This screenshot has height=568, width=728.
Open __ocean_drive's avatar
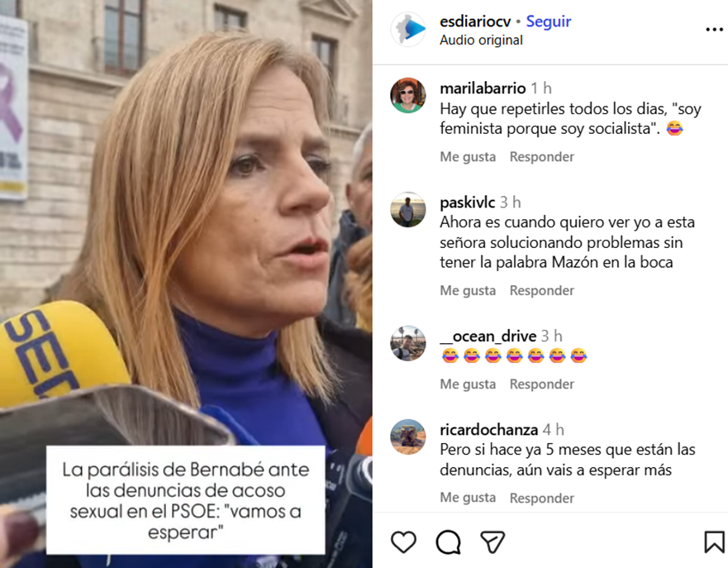[408, 343]
